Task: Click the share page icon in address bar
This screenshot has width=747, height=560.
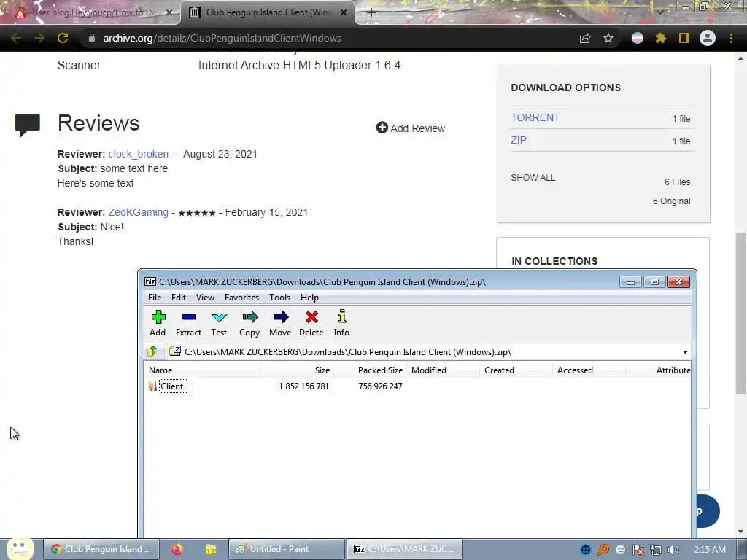Action: click(x=585, y=38)
